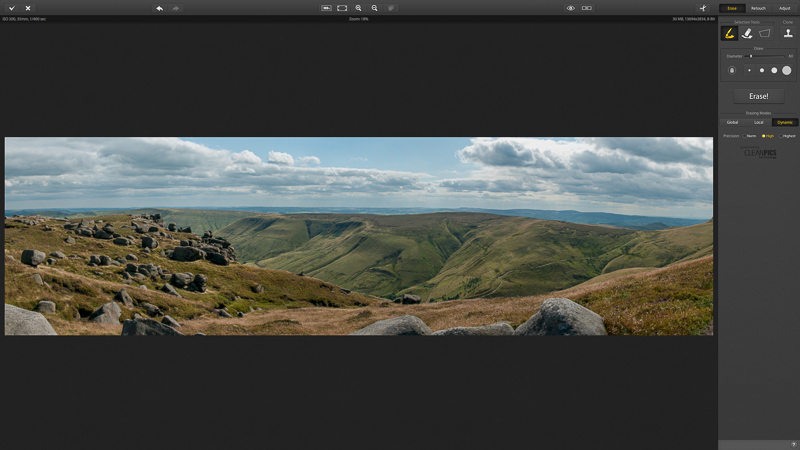
Task: Select the eraser selection tool
Action: click(x=747, y=33)
